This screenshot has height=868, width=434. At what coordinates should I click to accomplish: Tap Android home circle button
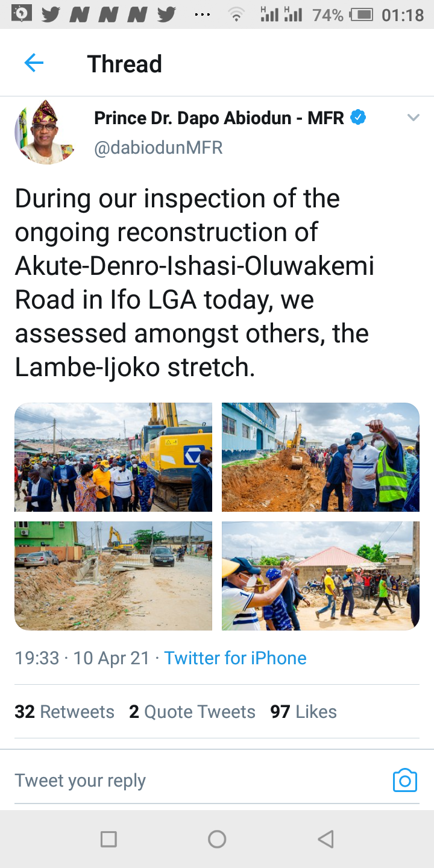pos(217,838)
